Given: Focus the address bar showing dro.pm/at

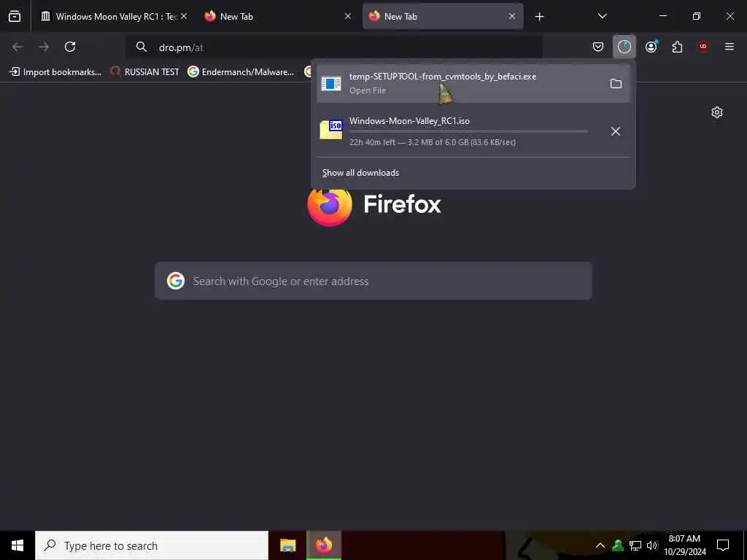Looking at the screenshot, I should 333,47.
